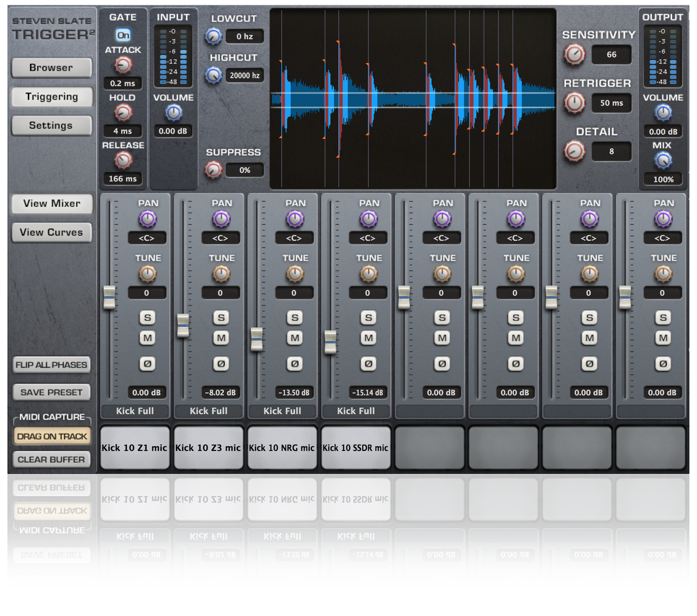Click the Flip All Phases button
The height and width of the screenshot is (616, 697).
coord(52,365)
